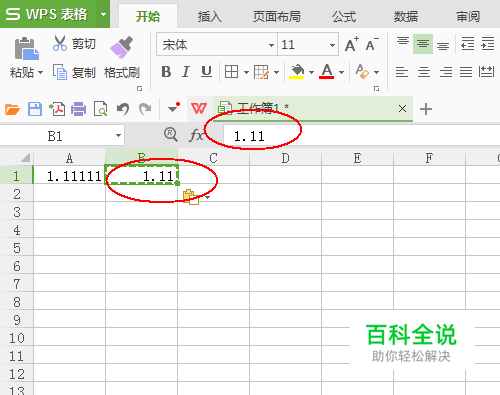Export to PDF icon
This screenshot has height=395, width=500.
pyautogui.click(x=57, y=109)
